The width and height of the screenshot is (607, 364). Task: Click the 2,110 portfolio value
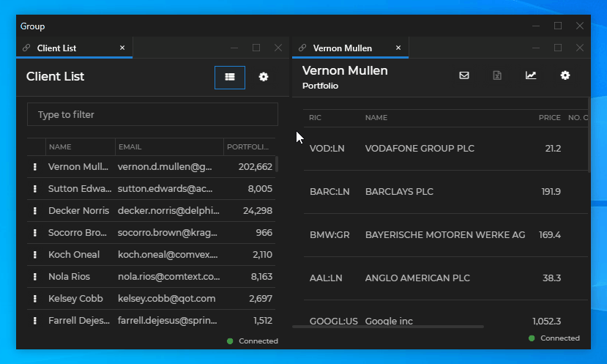point(262,255)
